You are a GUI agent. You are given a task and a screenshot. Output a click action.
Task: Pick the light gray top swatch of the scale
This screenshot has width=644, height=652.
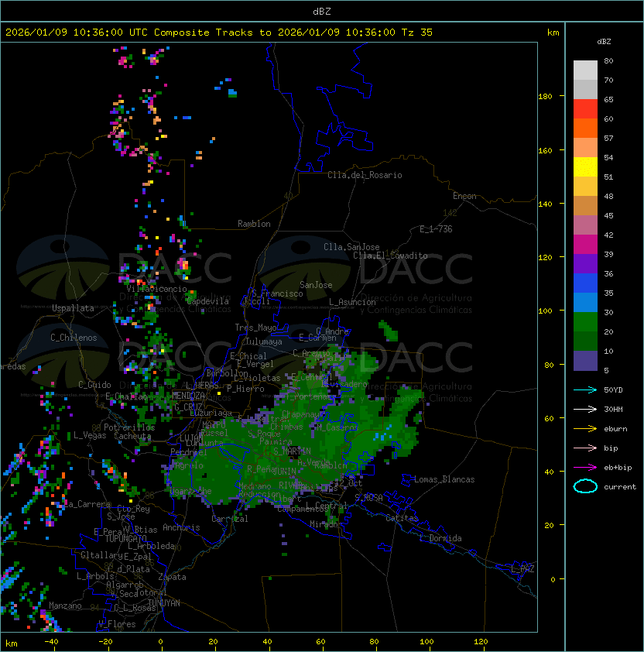coord(585,70)
